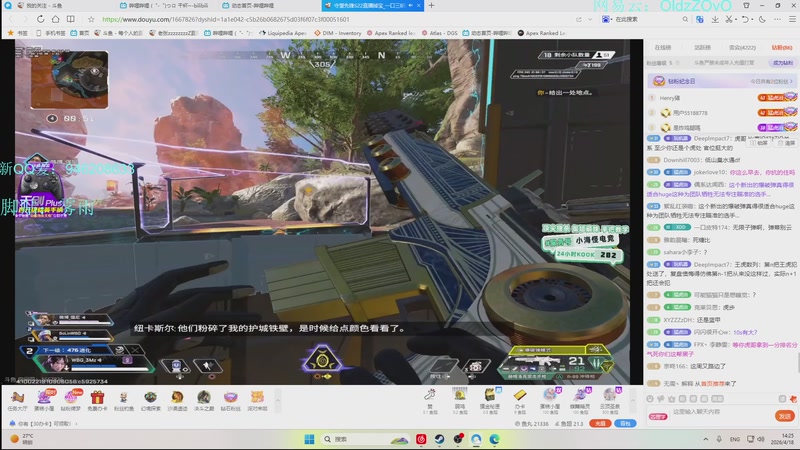The image size is (800, 450).
Task: Open browser main menu
Action: pyautogui.click(x=792, y=19)
